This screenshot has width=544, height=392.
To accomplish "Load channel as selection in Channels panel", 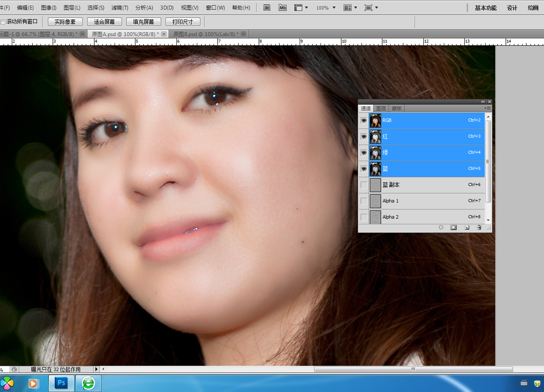I will point(441,227).
